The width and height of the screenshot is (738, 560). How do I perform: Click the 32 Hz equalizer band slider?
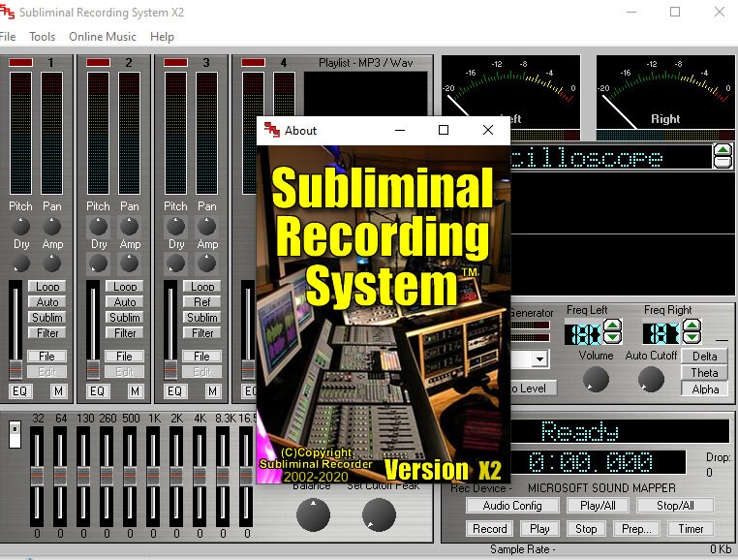[x=37, y=475]
